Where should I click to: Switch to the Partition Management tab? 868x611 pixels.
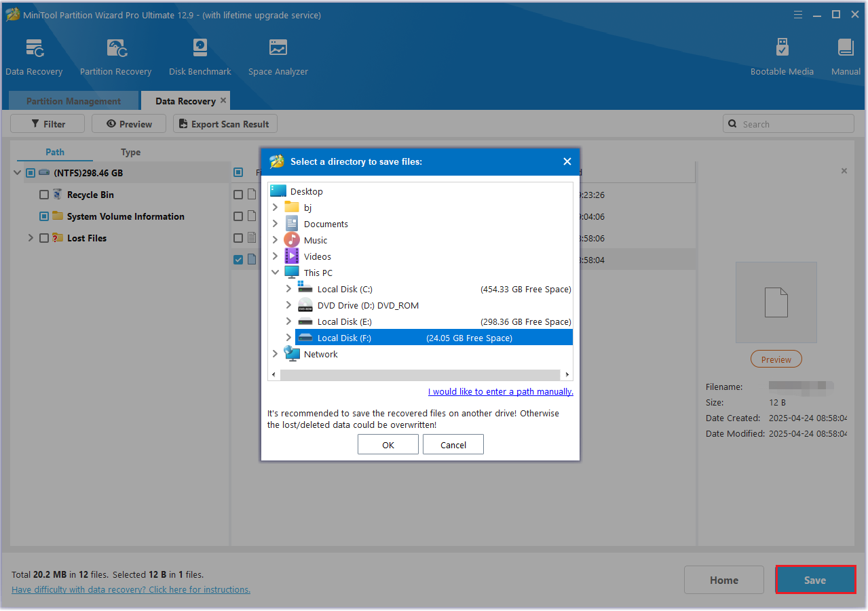tap(73, 101)
